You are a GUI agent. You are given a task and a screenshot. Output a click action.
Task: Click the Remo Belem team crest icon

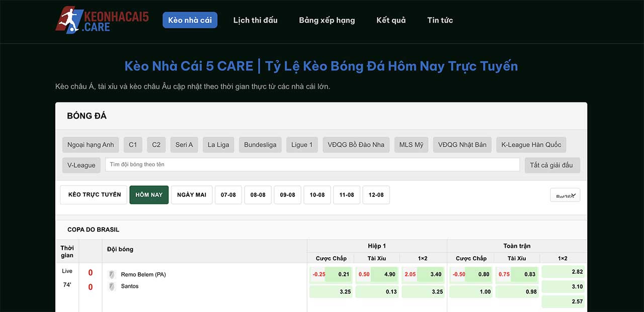112,274
